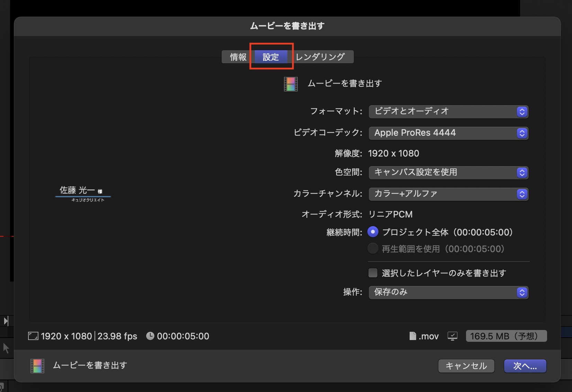Image resolution: width=572 pixels, height=392 pixels.
Task: Select the 設定 tab
Action: 271,57
